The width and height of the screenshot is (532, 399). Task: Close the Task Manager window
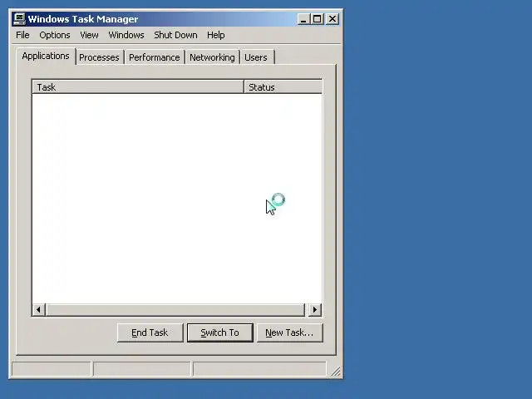click(332, 19)
